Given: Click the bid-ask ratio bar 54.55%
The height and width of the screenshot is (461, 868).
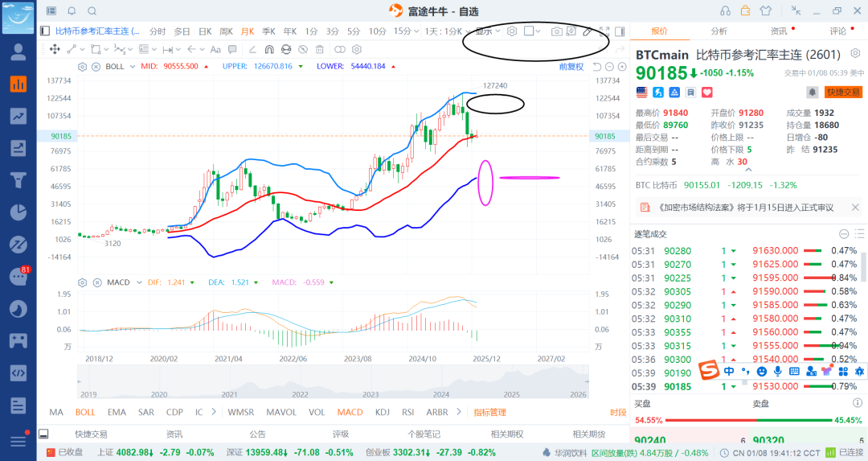Looking at the screenshot, I should (748, 420).
